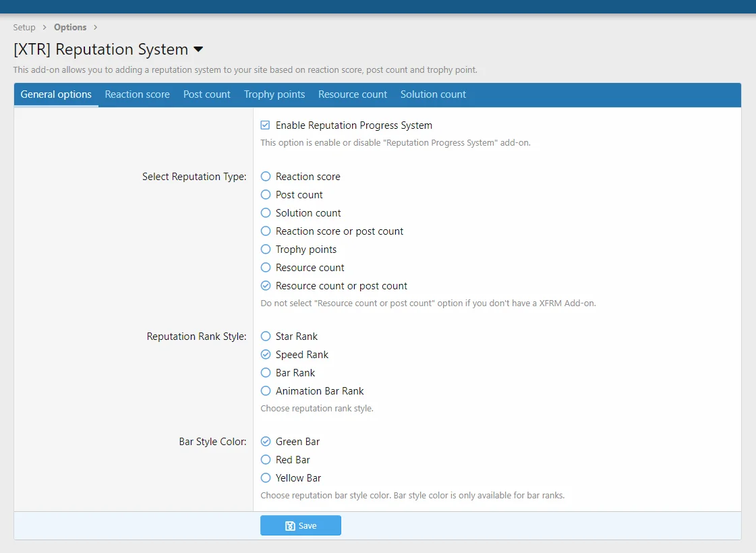This screenshot has width=756, height=553.
Task: Choose Post count reputation type
Action: (266, 195)
